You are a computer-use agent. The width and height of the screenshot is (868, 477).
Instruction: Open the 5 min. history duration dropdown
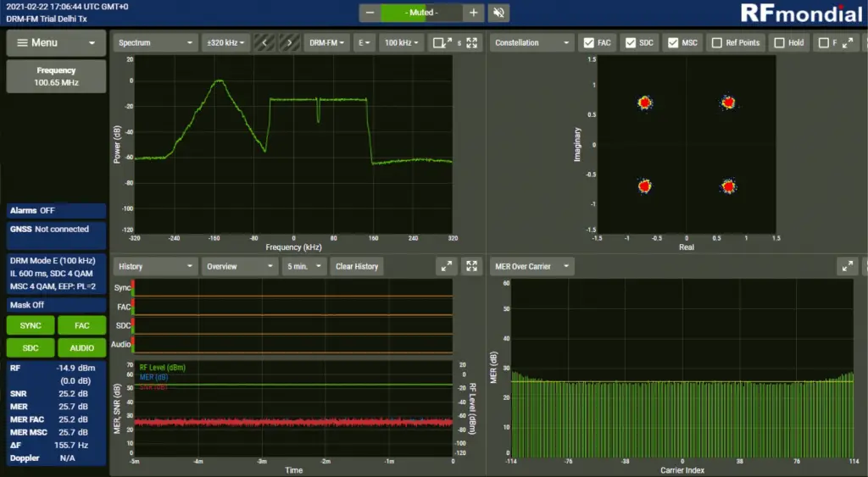[x=305, y=266]
